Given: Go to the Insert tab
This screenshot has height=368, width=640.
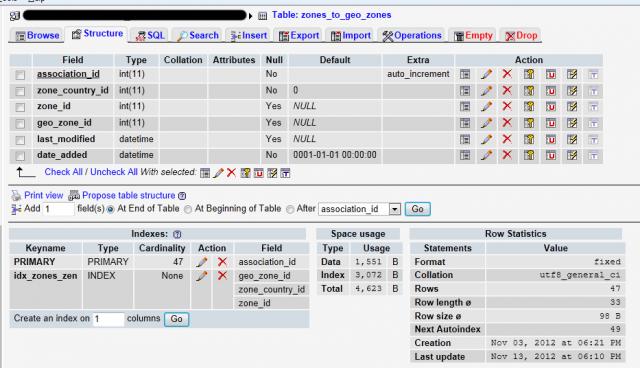Looking at the screenshot, I should [x=249, y=35].
